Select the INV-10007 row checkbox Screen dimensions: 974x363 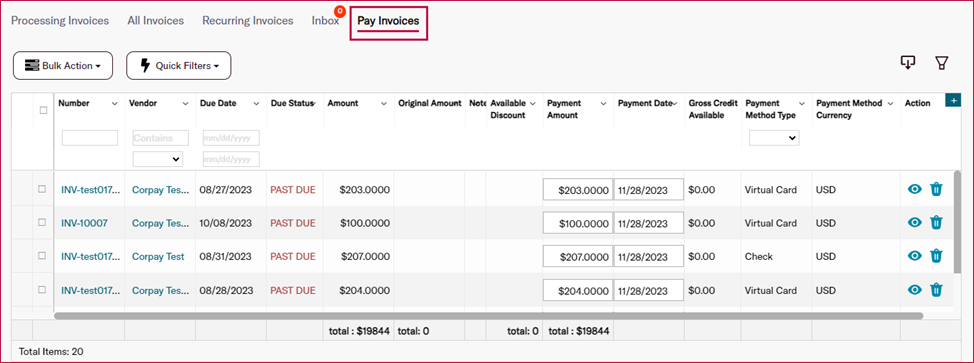pos(42,222)
